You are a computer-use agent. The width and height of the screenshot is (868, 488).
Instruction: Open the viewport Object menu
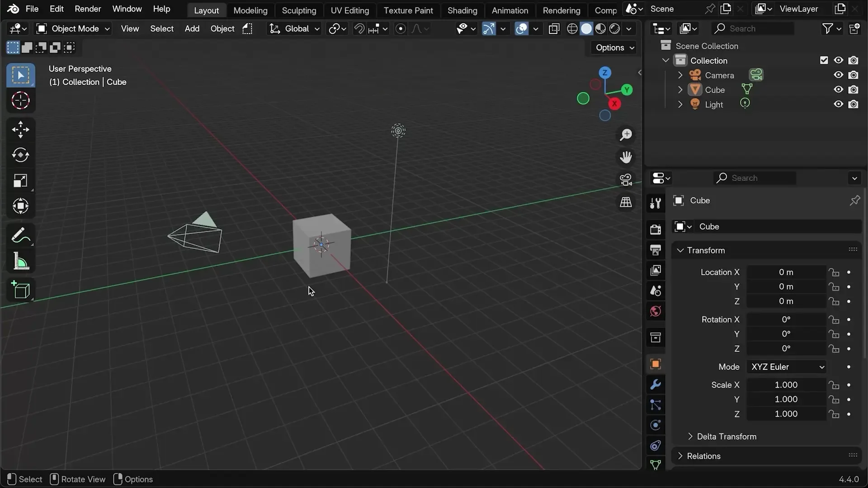[x=222, y=29]
